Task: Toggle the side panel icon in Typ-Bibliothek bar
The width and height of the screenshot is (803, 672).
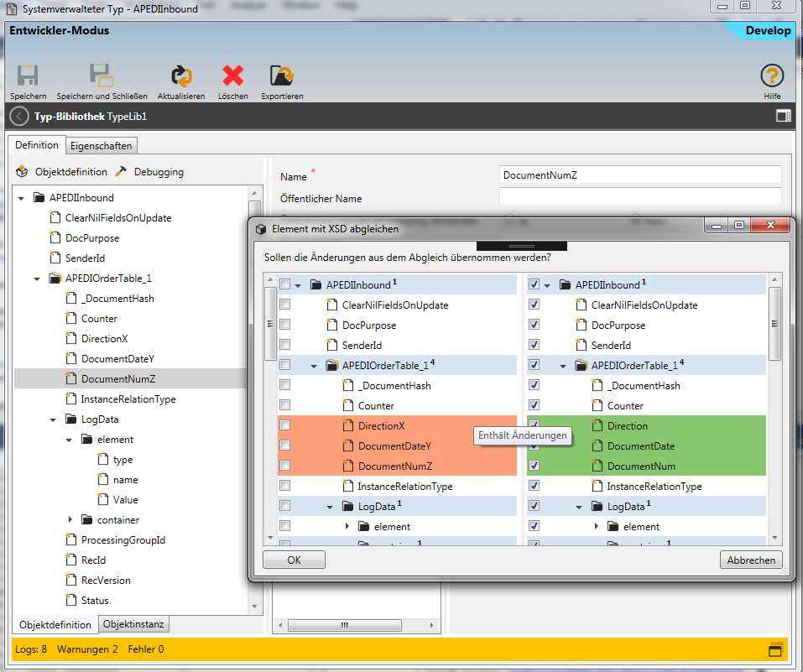Action: [783, 117]
